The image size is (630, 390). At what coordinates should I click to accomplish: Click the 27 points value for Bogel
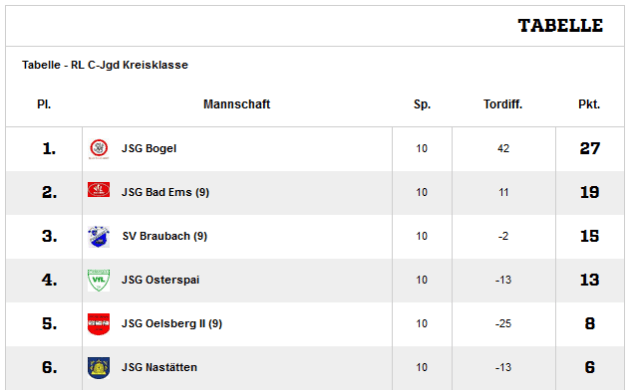click(x=590, y=149)
